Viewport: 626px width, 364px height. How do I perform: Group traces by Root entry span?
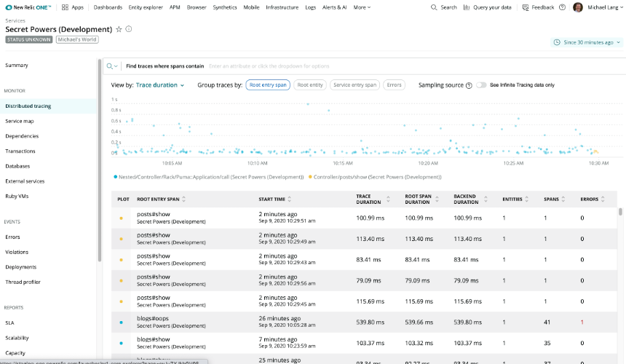(268, 85)
